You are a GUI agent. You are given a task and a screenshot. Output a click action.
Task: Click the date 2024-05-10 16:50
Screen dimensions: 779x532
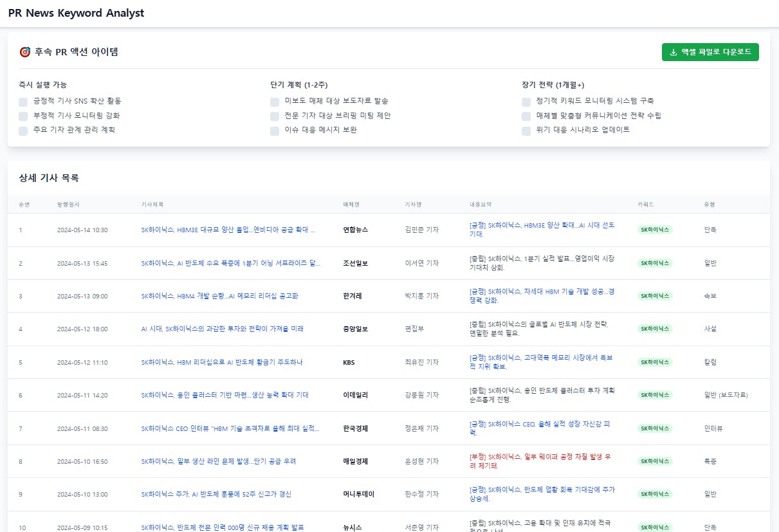[82, 461]
